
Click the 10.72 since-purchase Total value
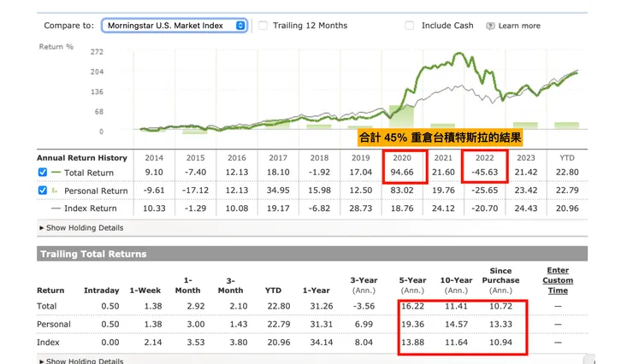(500, 306)
